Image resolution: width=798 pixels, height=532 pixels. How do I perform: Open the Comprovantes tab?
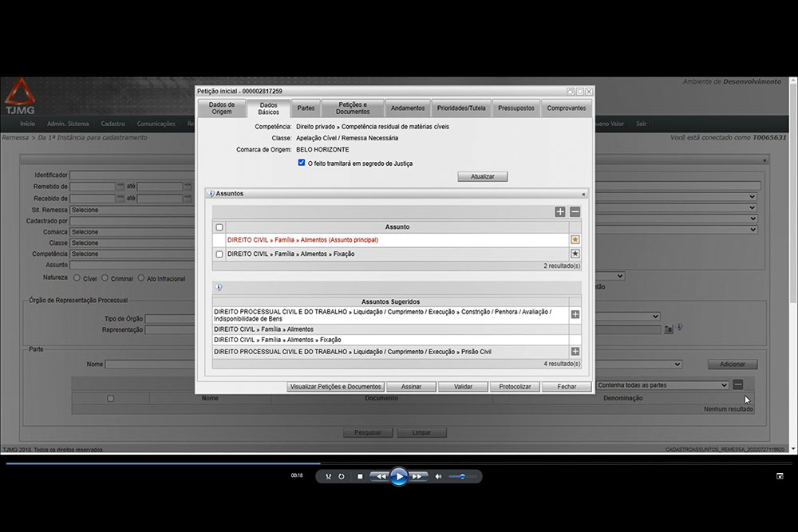[x=567, y=108]
